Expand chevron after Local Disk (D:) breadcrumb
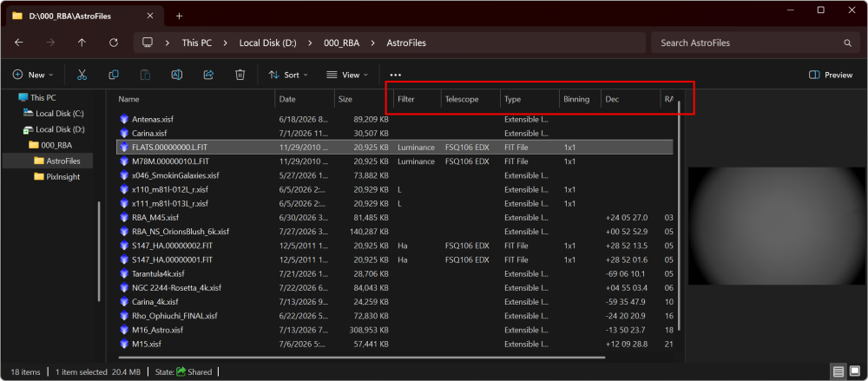Viewport: 868px width, 381px height. 310,43
